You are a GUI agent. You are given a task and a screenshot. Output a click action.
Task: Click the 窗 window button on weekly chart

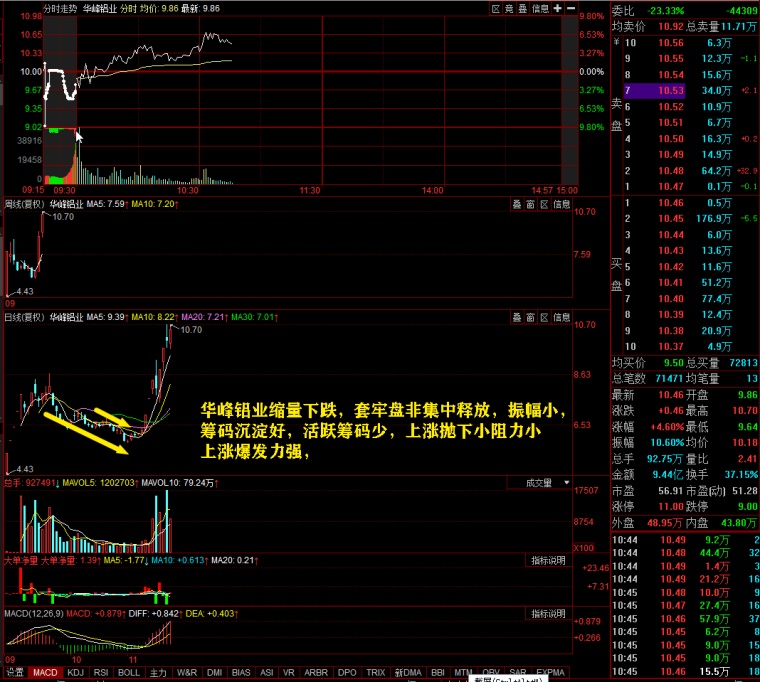[531, 205]
